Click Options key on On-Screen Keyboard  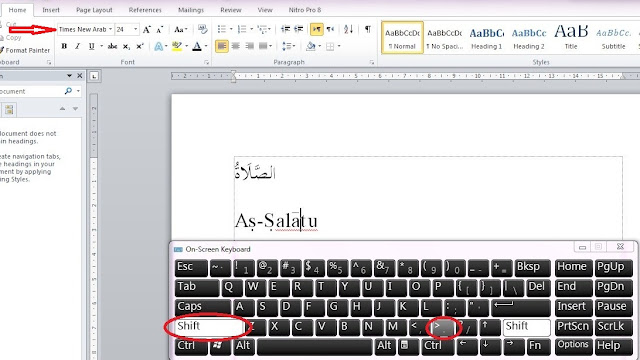[573, 346]
